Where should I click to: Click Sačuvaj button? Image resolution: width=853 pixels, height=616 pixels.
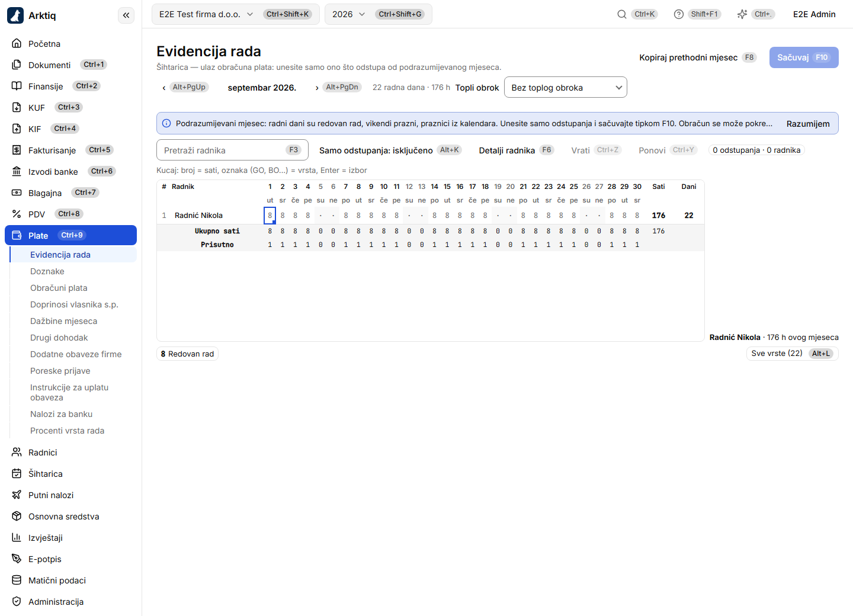[804, 57]
